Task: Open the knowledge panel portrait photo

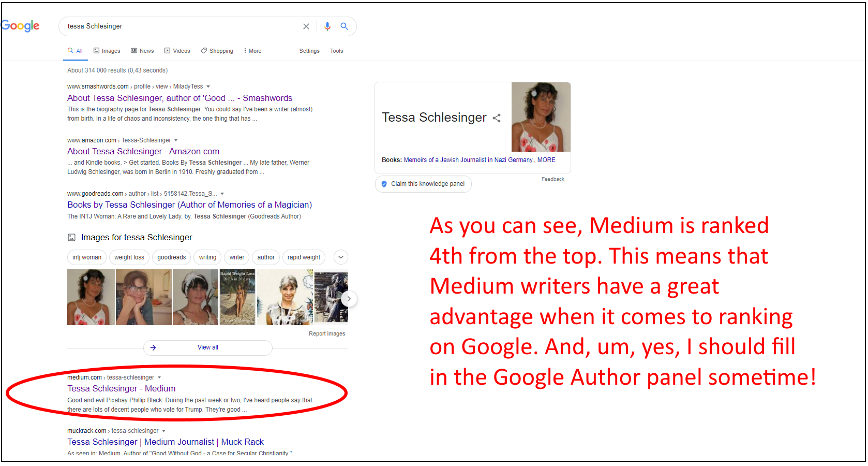Action: point(541,117)
